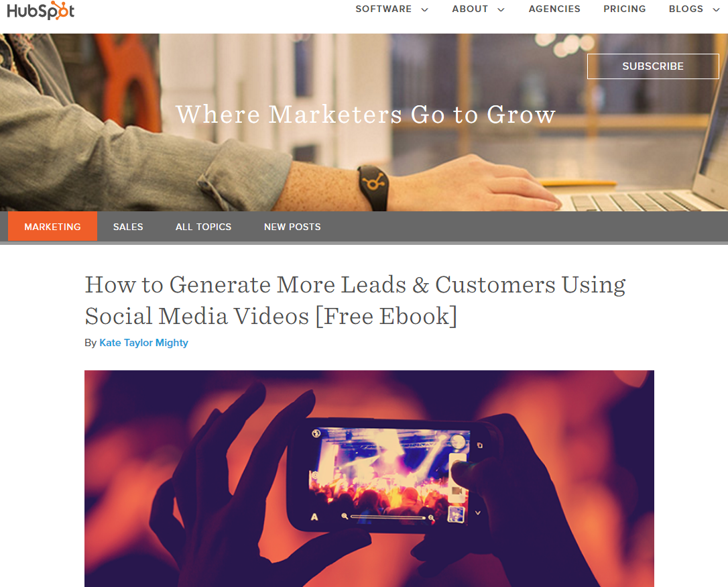728x587 pixels.
Task: Click the 'Where Marketers Go to Grow' banner
Action: click(x=365, y=114)
